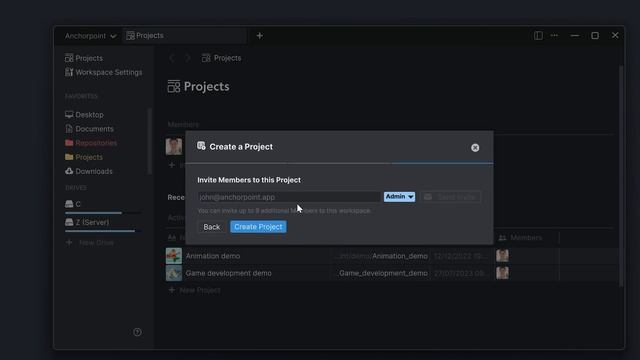Click the Game development demo thumbnail
Image resolution: width=640 pixels, height=360 pixels.
tap(174, 273)
